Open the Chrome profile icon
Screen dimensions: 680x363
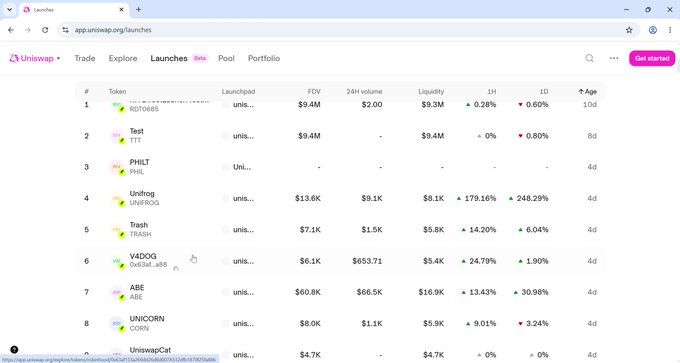[x=653, y=30]
